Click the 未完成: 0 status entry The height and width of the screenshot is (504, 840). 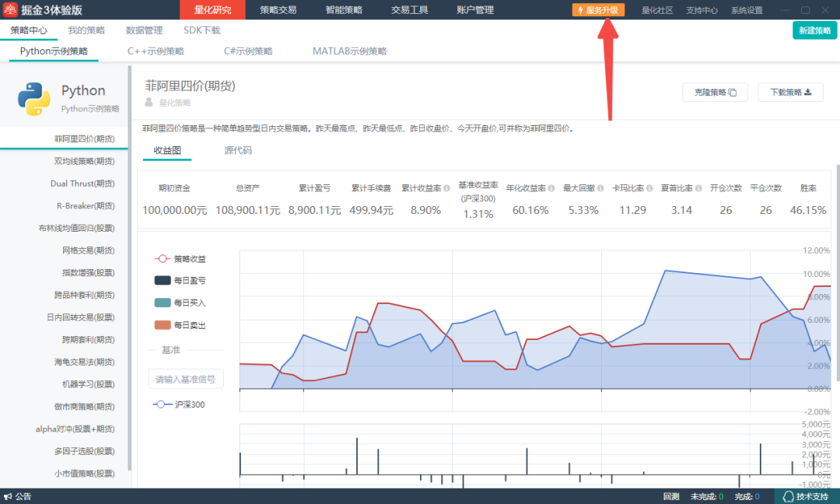[x=706, y=496]
